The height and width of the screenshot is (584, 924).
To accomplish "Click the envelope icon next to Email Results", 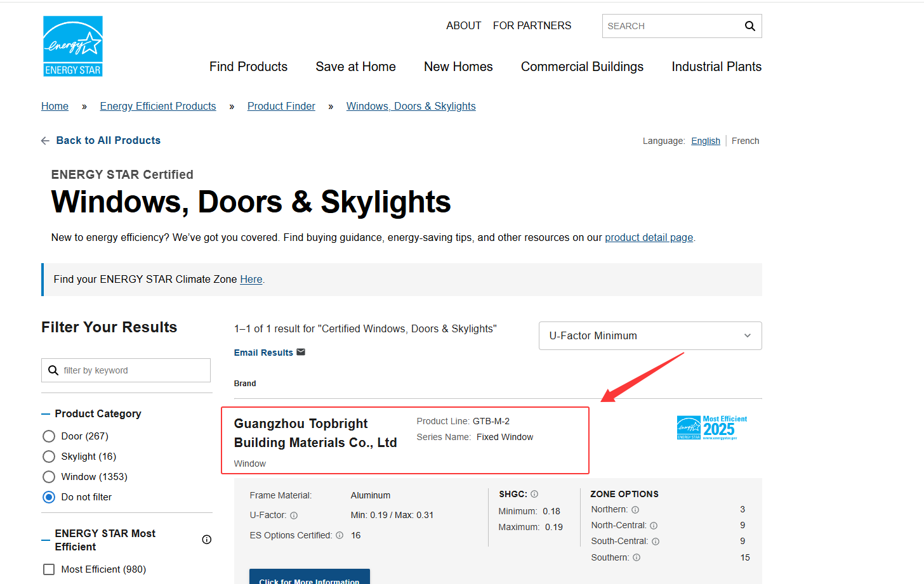I will (x=301, y=352).
